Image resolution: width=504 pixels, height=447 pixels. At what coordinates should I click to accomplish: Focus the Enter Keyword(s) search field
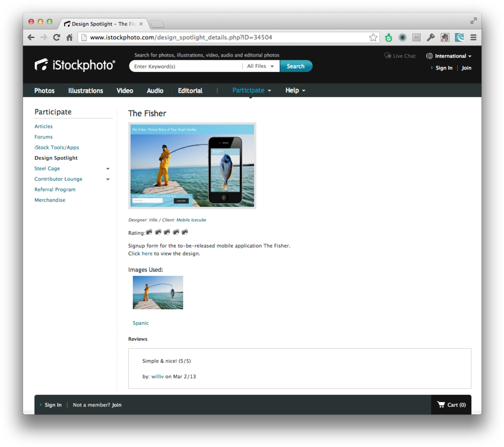point(185,66)
